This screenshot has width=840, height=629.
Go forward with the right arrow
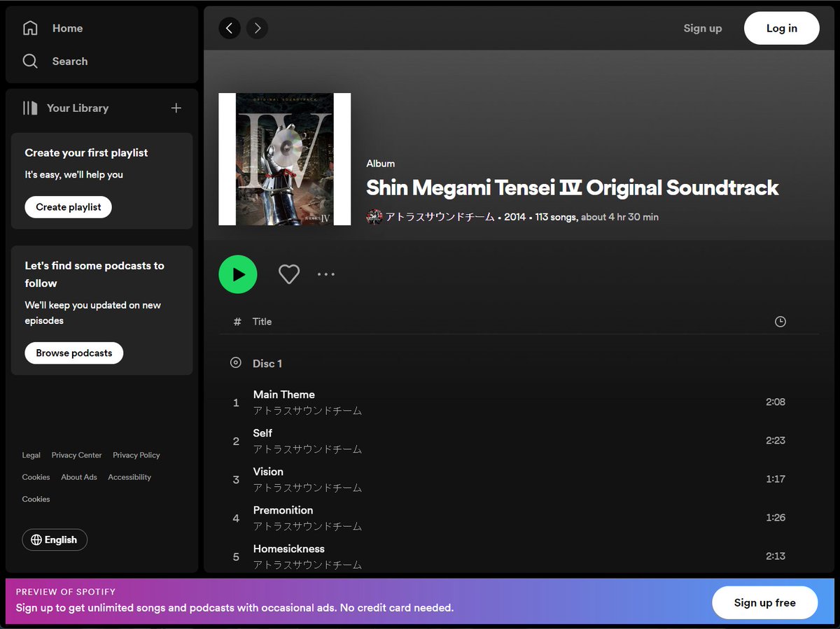[257, 28]
